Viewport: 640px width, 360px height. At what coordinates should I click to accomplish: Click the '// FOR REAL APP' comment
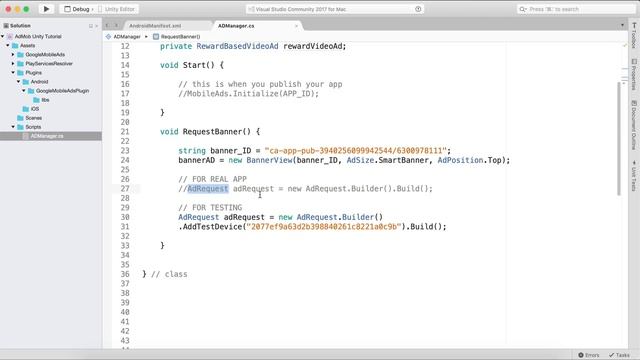point(212,179)
